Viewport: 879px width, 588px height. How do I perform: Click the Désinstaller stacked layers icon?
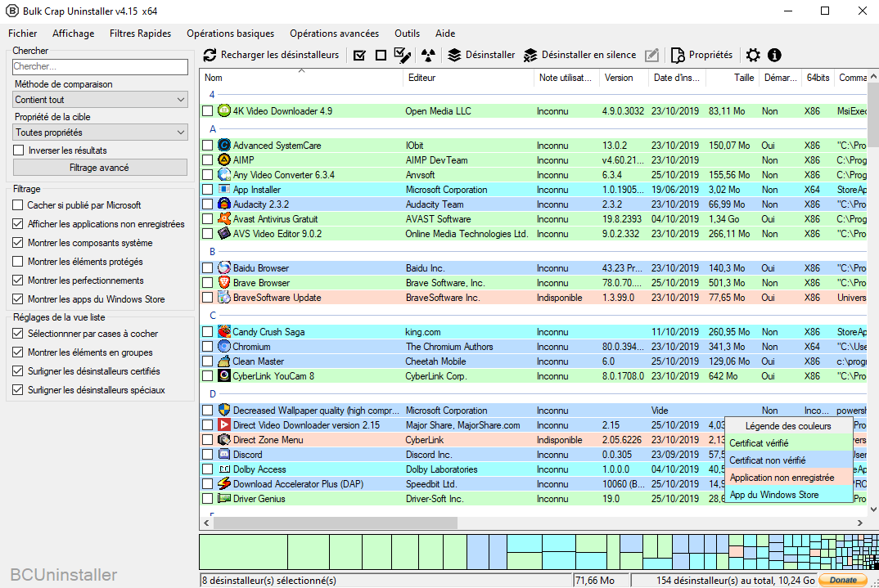coord(454,55)
